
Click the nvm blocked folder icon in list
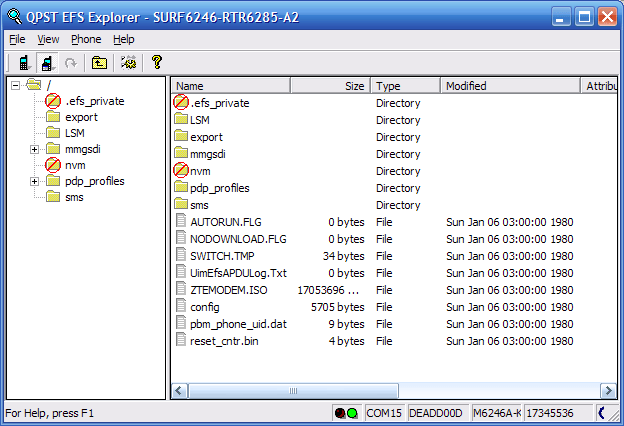point(181,170)
